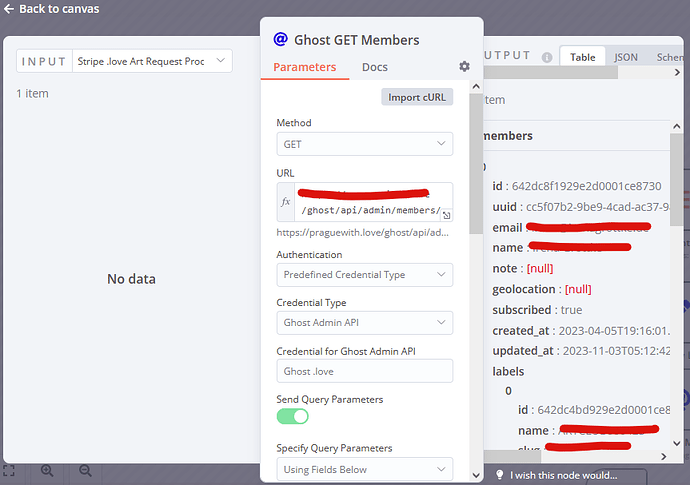Screen dimensions: 690x485
Task: Click the geolocation [null] value
Action: point(578,289)
